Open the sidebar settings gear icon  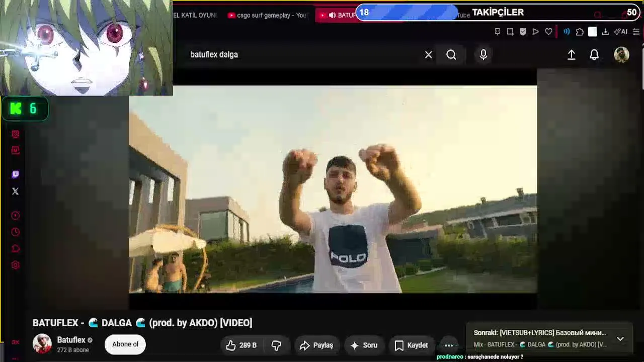point(16,265)
